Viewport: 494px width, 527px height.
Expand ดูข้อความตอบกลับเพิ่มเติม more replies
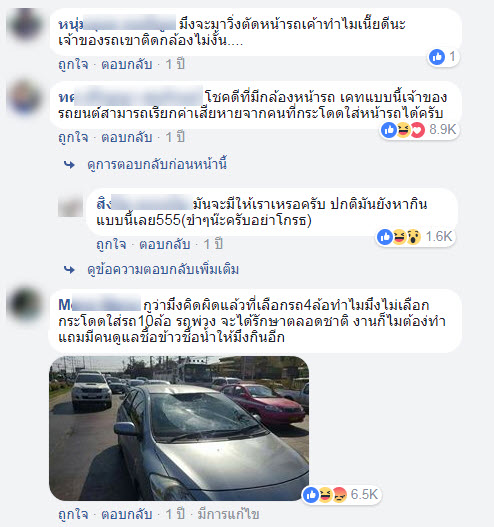pyautogui.click(x=163, y=270)
